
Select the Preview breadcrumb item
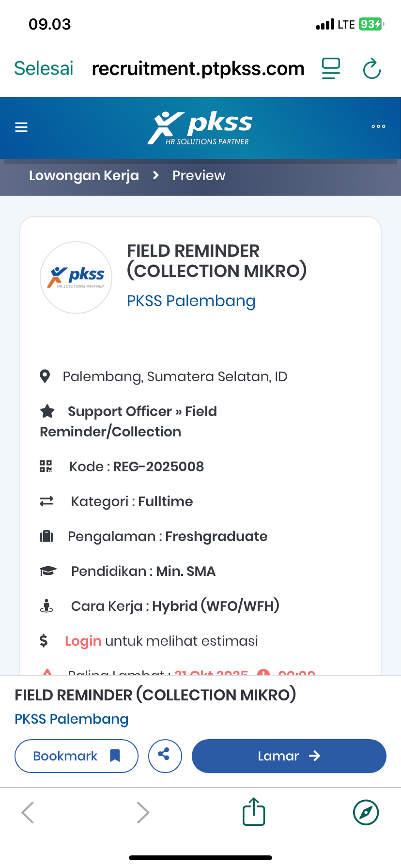coord(199,175)
